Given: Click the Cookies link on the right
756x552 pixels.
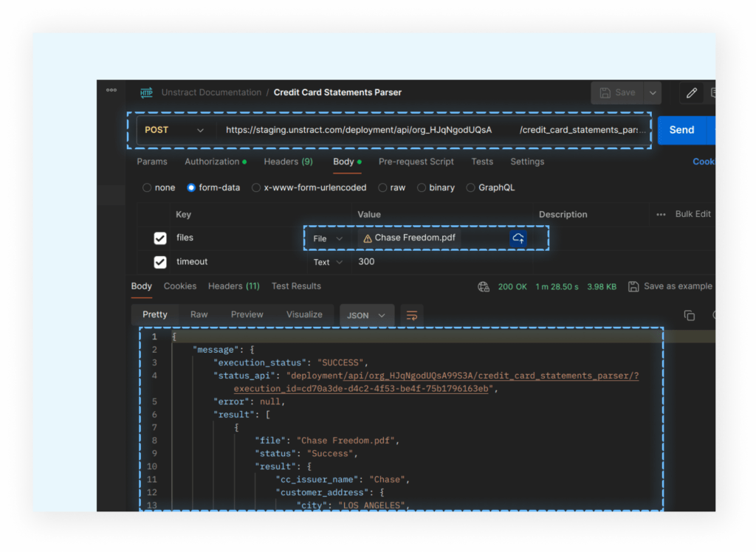Looking at the screenshot, I should (x=704, y=161).
